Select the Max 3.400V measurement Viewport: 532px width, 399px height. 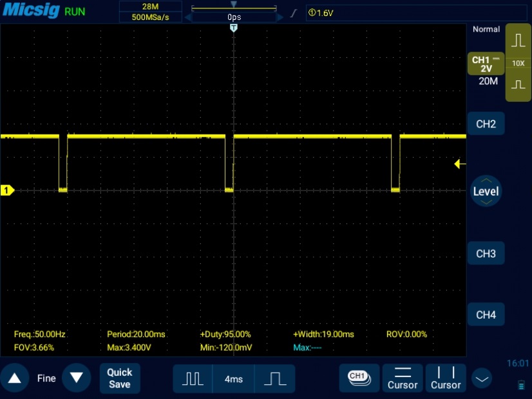129,348
